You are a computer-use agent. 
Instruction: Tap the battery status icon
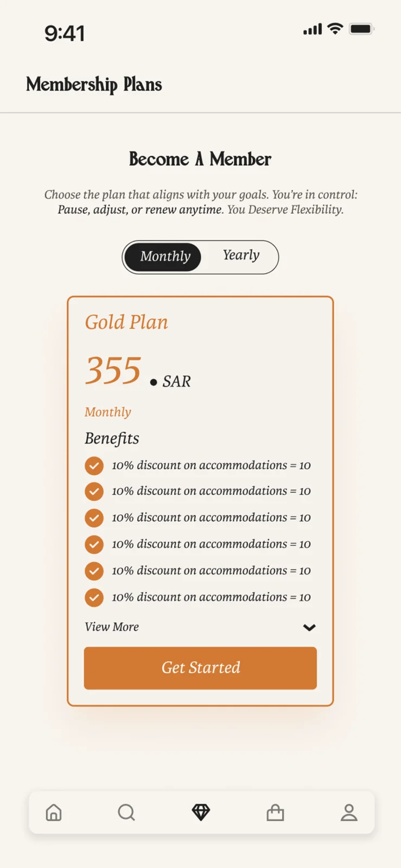pos(362,29)
